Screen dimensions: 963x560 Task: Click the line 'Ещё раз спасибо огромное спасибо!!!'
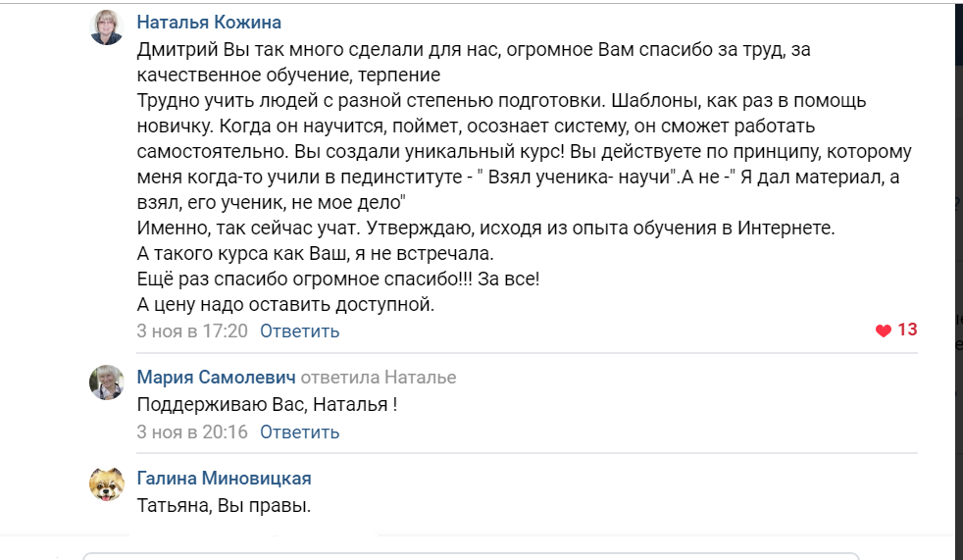click(338, 279)
